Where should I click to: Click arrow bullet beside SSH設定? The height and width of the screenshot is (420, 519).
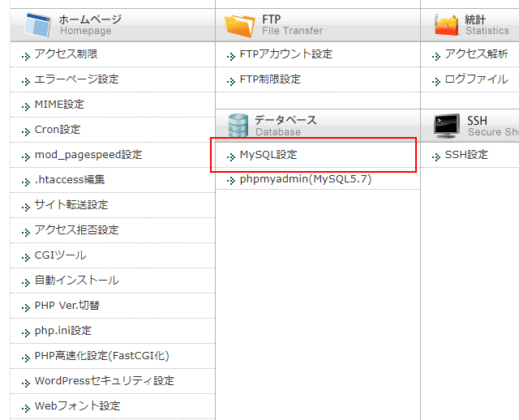click(436, 156)
